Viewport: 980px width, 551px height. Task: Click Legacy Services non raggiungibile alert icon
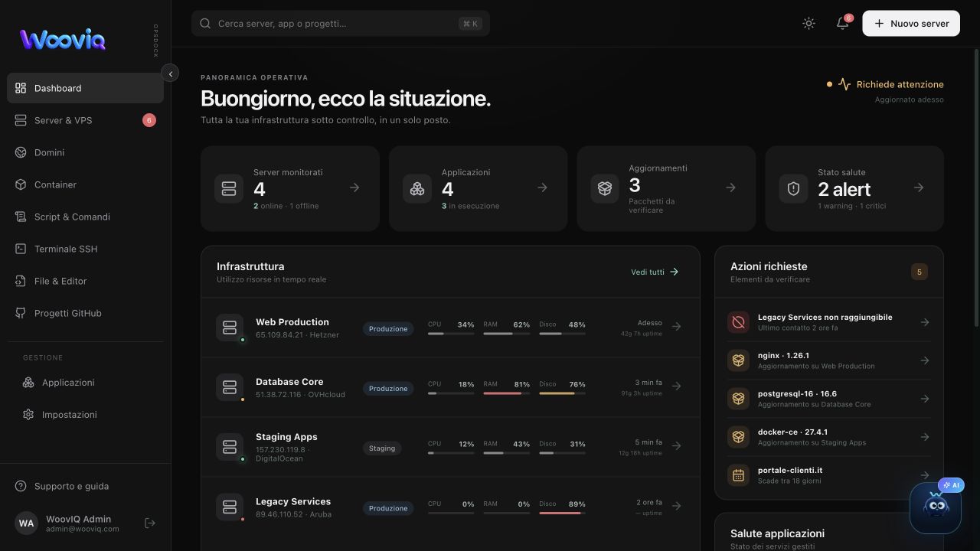tap(738, 322)
